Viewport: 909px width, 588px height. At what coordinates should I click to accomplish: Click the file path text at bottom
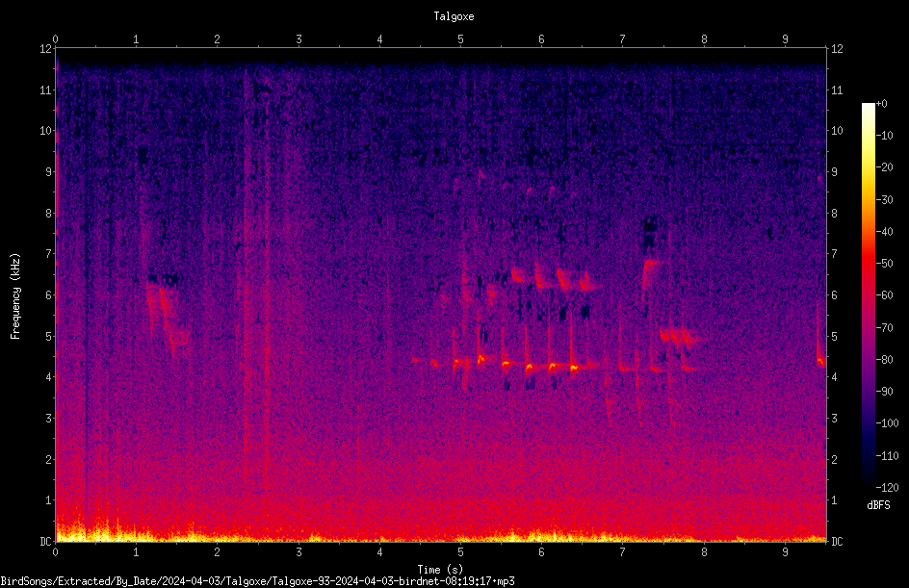click(x=257, y=581)
